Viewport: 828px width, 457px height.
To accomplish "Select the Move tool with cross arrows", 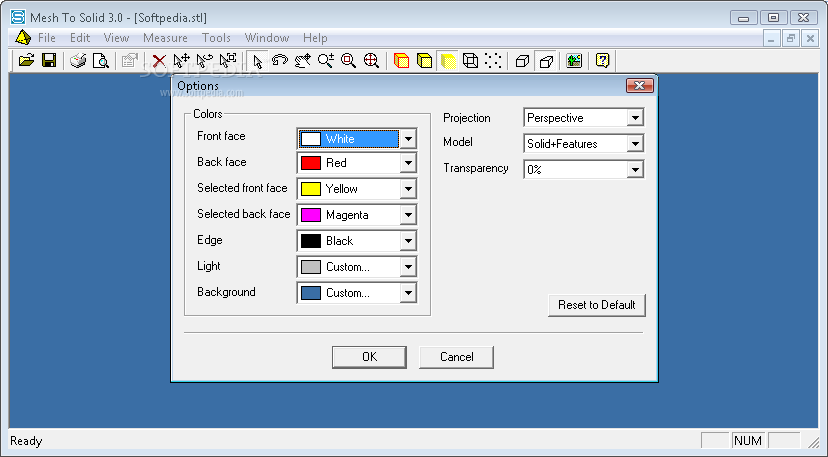I will pyautogui.click(x=182, y=60).
